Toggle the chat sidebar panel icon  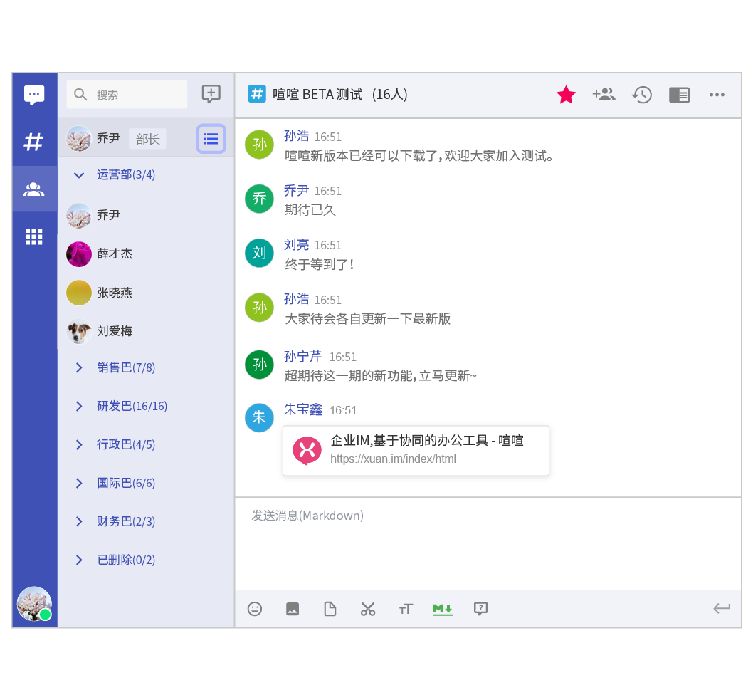(679, 95)
